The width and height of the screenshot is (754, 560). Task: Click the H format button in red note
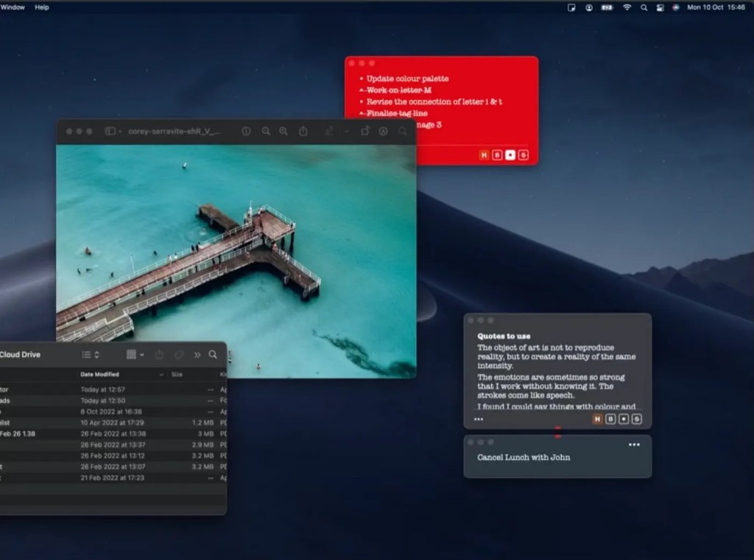coord(485,155)
